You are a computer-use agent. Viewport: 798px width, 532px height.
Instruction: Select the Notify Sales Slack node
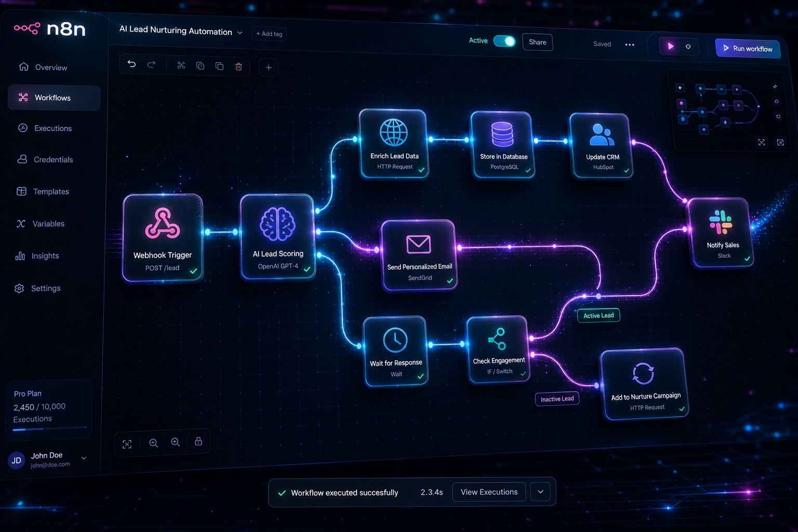pos(721,233)
